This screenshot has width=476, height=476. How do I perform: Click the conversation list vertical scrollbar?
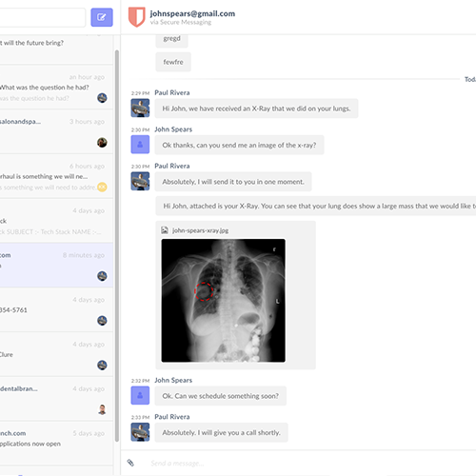[117, 246]
